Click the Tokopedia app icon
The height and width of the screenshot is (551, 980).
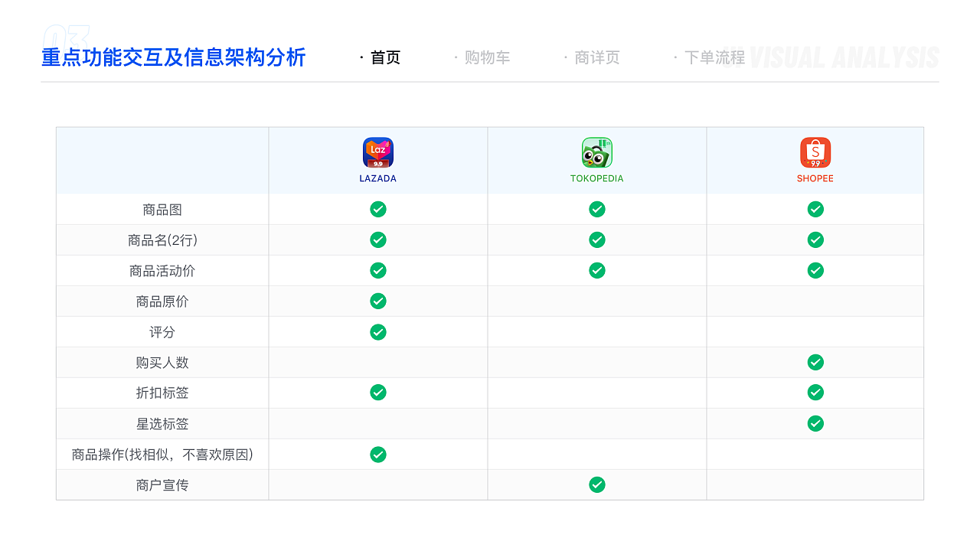coord(597,153)
